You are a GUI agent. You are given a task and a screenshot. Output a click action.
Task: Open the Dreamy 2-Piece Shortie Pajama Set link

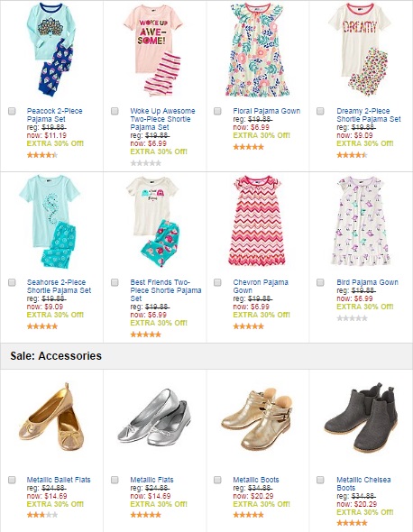[x=369, y=115]
